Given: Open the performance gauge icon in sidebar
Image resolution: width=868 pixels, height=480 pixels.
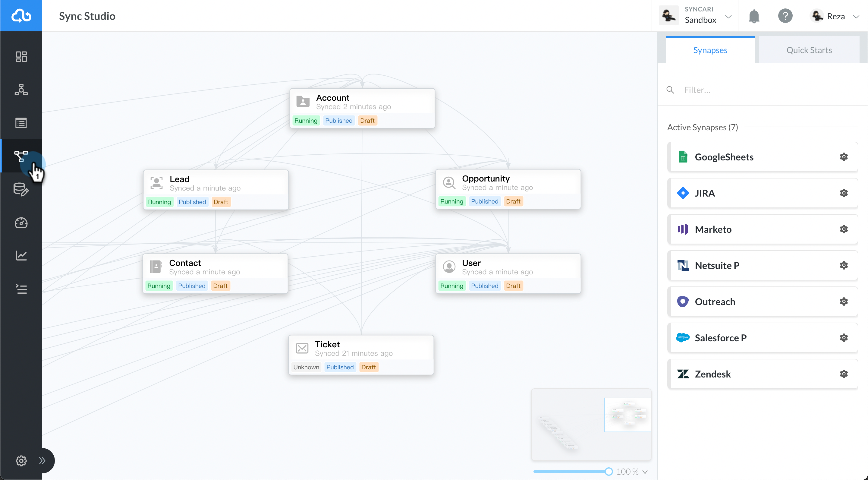Looking at the screenshot, I should point(21,223).
